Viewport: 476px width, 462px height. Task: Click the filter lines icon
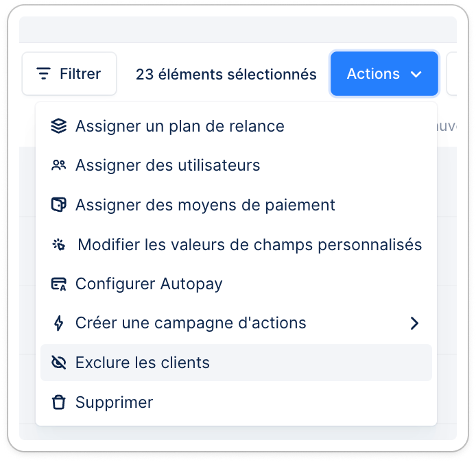point(43,74)
